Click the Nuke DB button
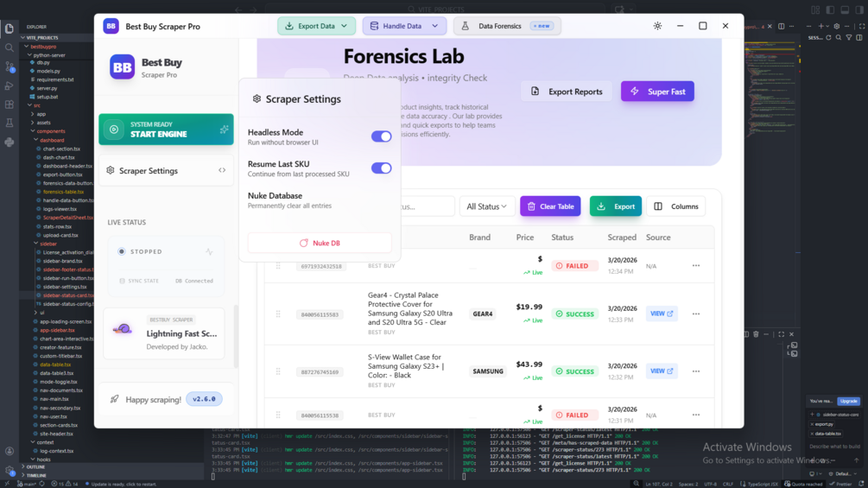This screenshot has height=488, width=868. tap(320, 243)
